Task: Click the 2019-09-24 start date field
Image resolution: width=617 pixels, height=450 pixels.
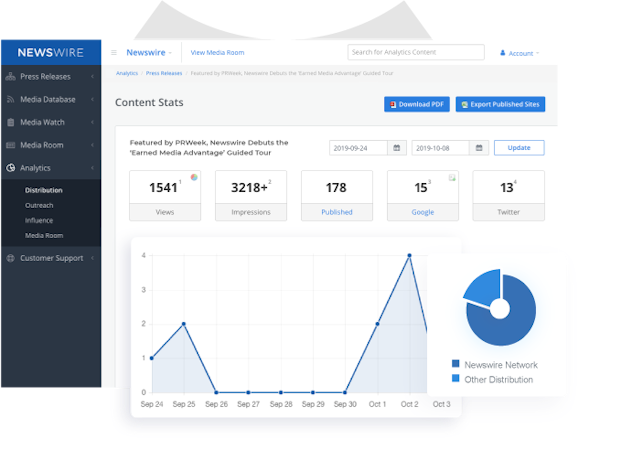Action: pos(358,148)
